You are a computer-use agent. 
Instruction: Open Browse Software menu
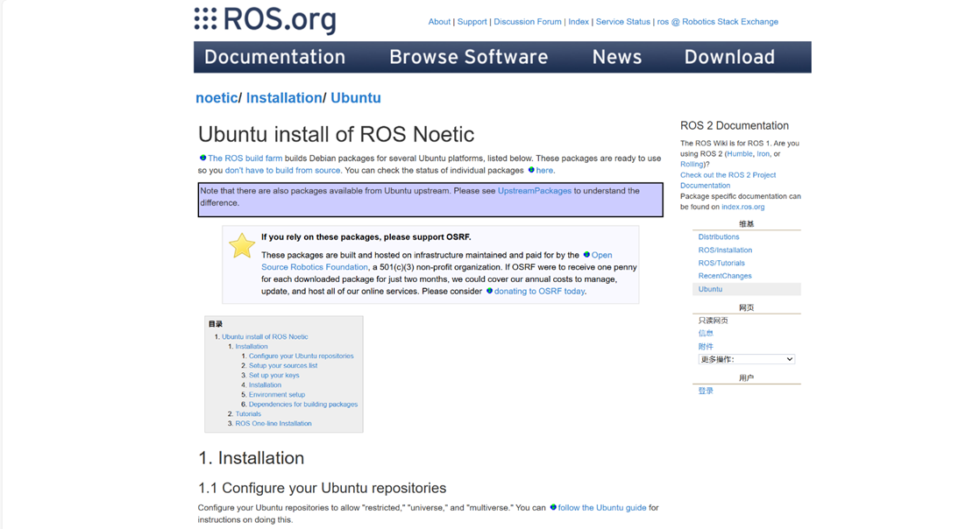point(469,57)
